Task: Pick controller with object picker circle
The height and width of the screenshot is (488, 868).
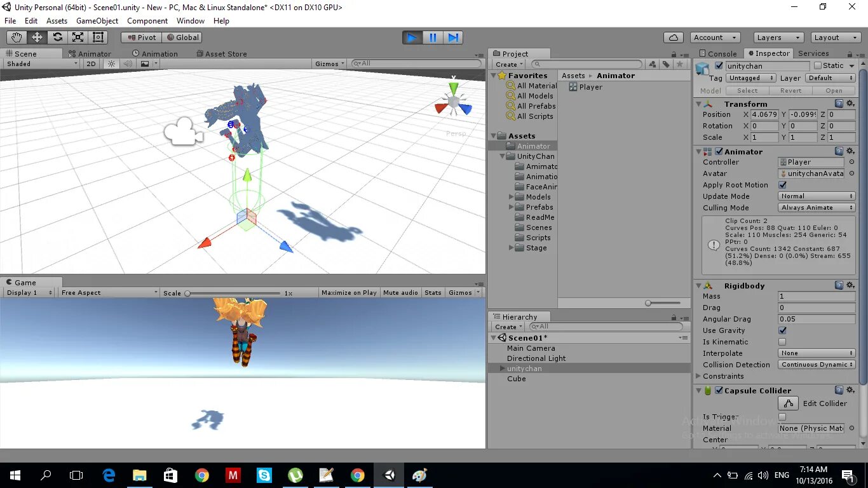Action: point(851,162)
